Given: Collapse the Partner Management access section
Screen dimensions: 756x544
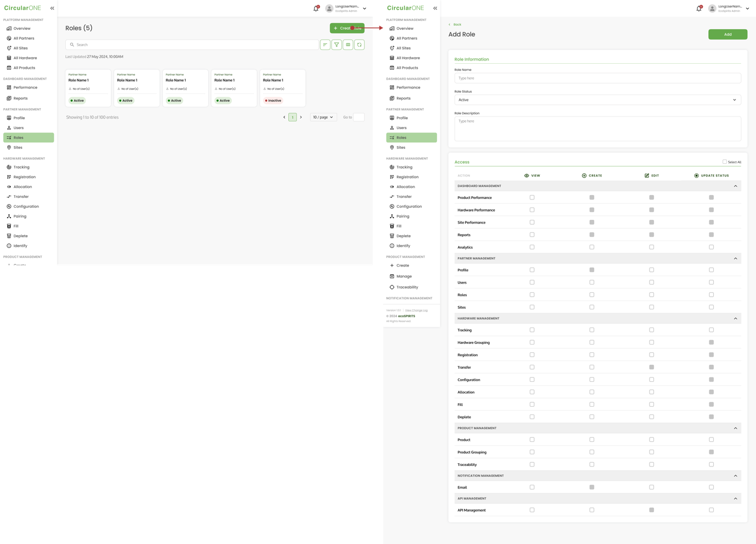Looking at the screenshot, I should pyautogui.click(x=736, y=258).
